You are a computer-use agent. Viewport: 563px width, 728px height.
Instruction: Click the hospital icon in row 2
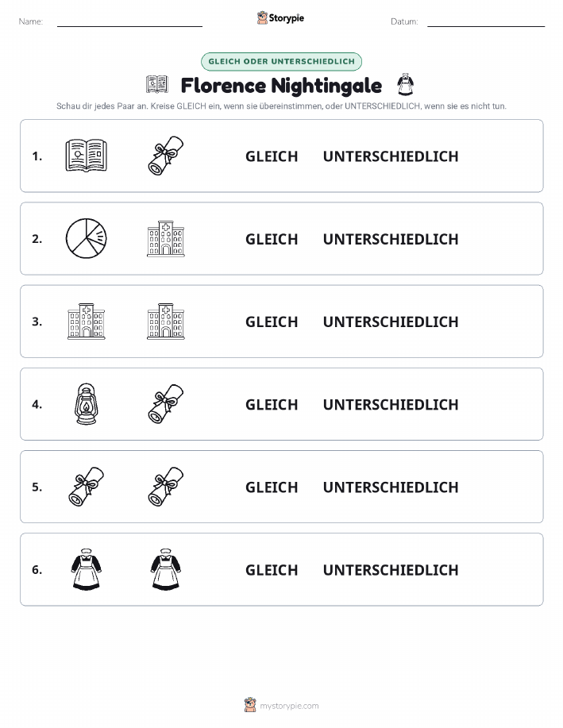[166, 239]
